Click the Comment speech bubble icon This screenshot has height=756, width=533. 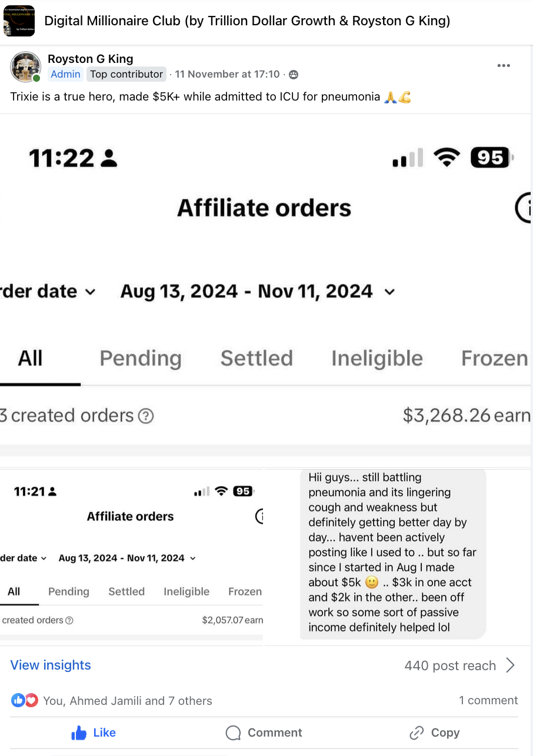234,733
